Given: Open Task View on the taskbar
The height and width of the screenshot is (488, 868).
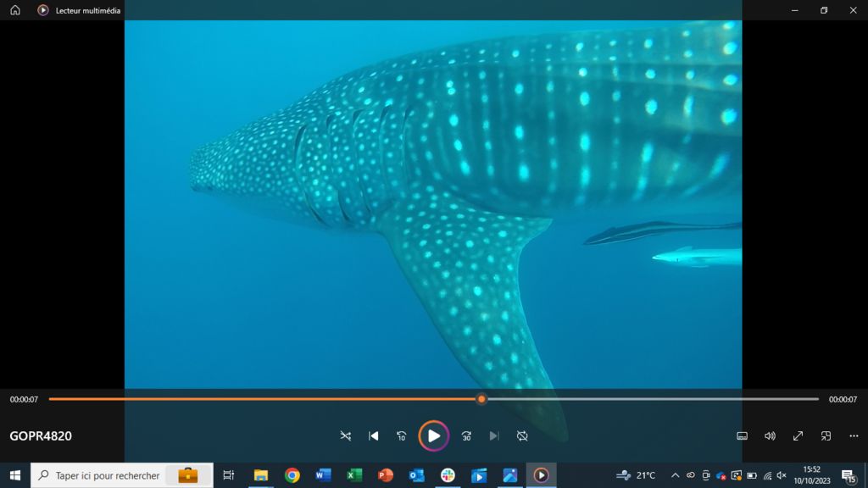Looking at the screenshot, I should click(x=228, y=475).
